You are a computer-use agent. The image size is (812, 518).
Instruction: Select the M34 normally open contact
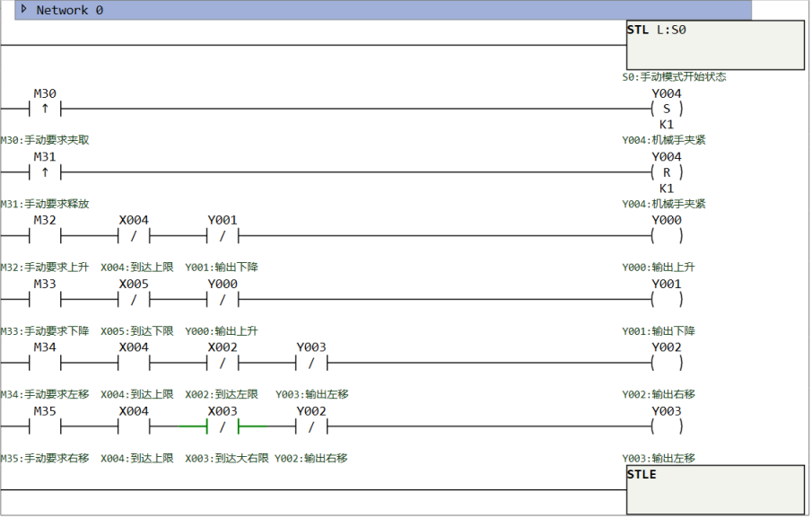coord(45,364)
